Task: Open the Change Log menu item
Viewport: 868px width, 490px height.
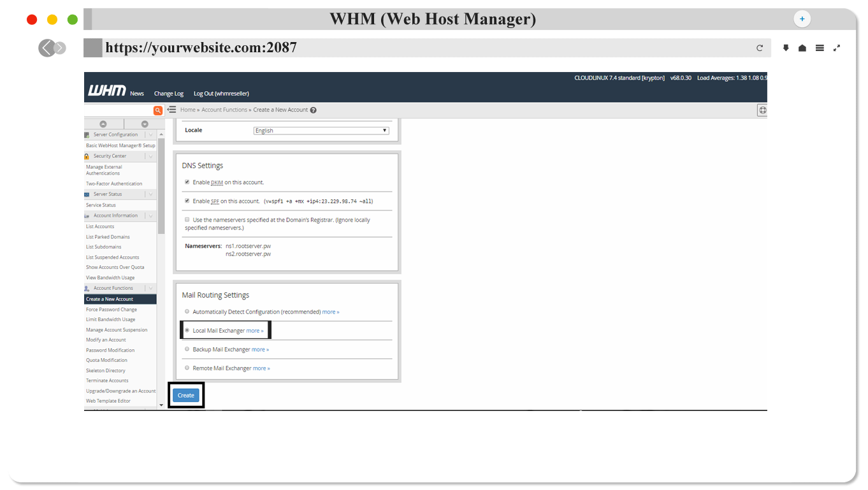Action: (x=169, y=94)
